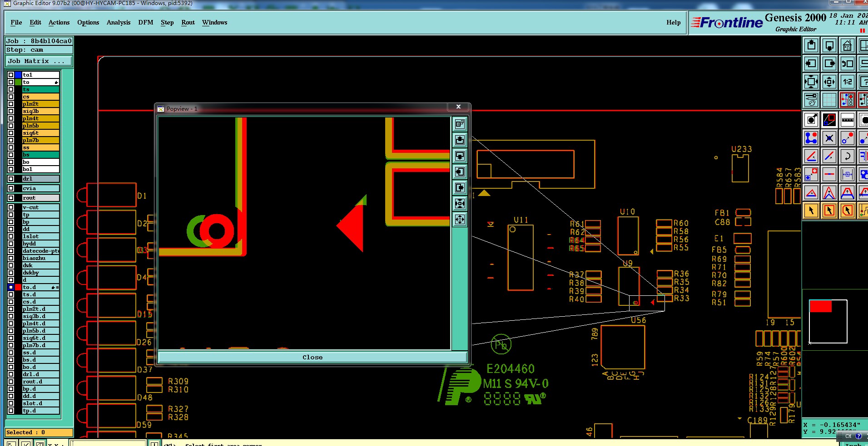This screenshot has width=868, height=446.
Task: Open the Edit menu
Action: tap(35, 22)
